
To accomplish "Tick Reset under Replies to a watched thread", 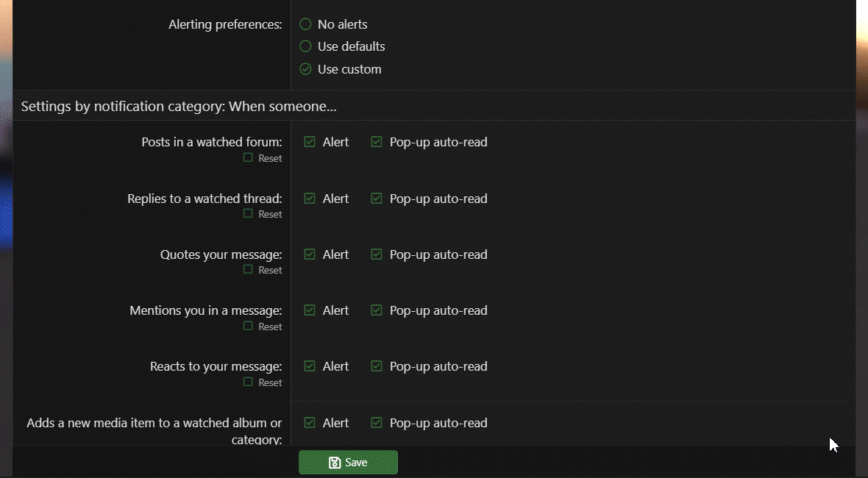I will tap(249, 214).
